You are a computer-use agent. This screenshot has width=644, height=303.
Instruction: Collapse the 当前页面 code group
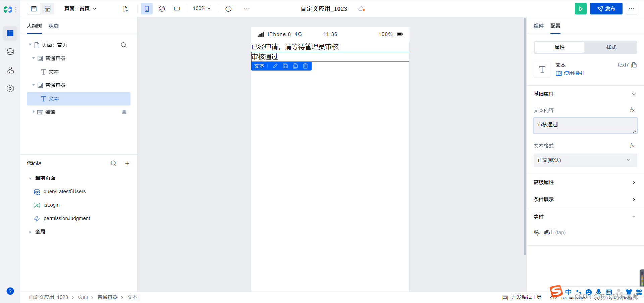30,178
